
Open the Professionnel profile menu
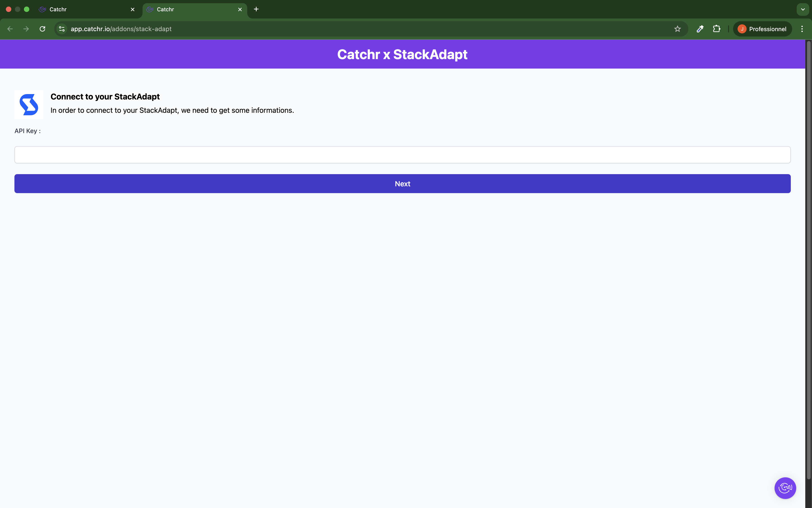coord(762,29)
